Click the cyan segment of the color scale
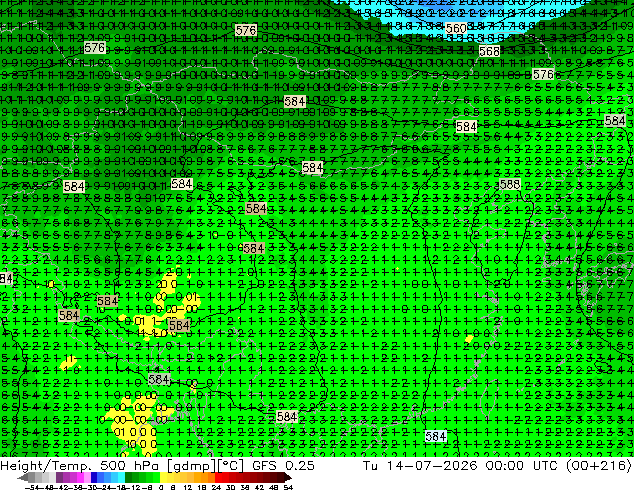 [121, 477]
